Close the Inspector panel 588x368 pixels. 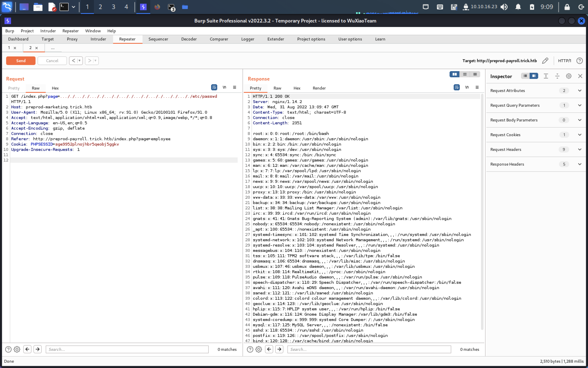point(580,76)
